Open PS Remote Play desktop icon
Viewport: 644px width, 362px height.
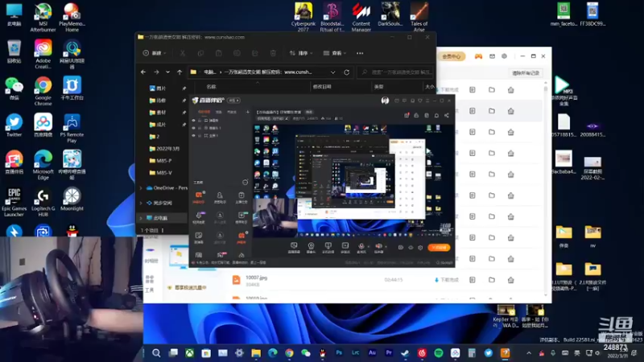click(x=72, y=128)
